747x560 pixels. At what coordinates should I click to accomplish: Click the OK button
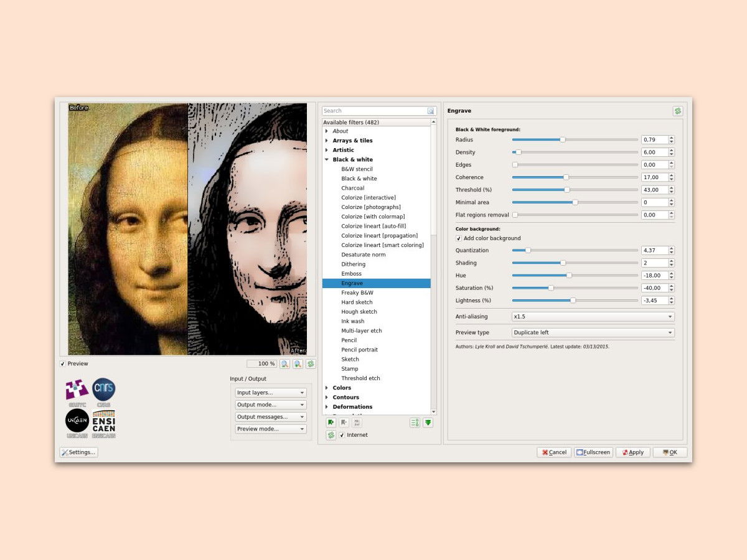pos(670,452)
